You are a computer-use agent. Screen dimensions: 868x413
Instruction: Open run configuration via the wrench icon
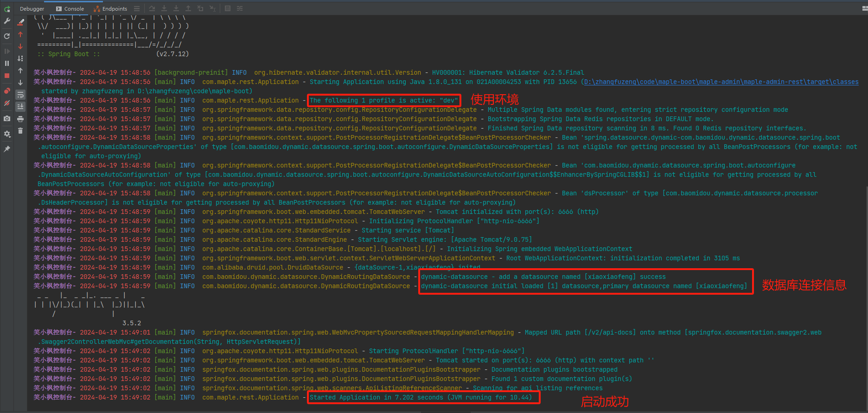coord(7,21)
